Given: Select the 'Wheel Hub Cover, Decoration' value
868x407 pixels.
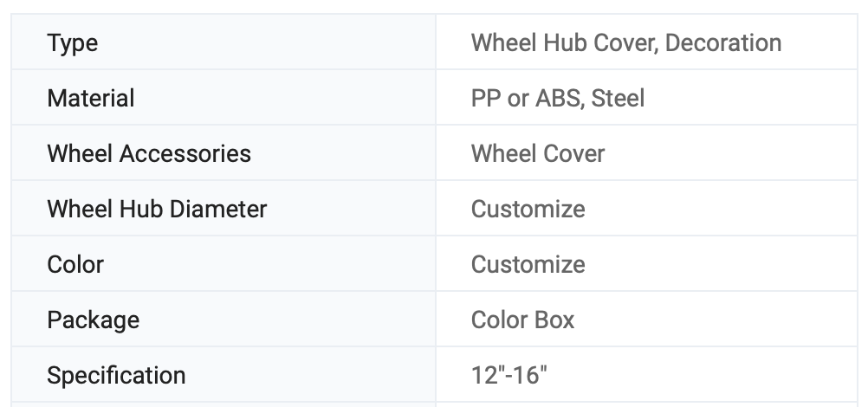Looking at the screenshot, I should [625, 42].
